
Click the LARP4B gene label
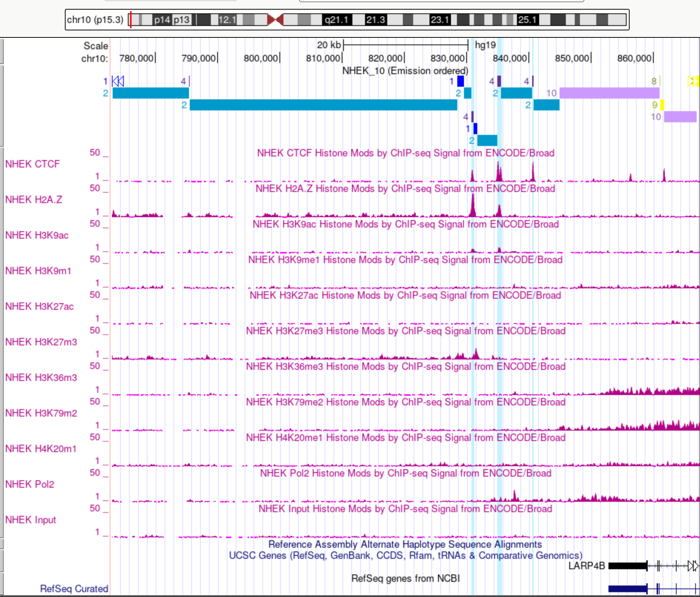587,566
